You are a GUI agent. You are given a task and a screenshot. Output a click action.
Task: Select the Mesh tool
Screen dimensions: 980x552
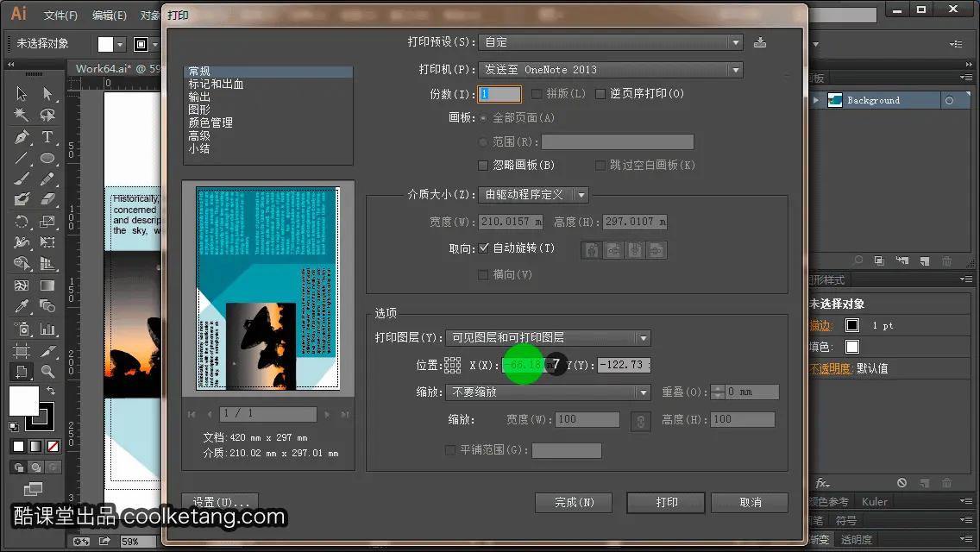pos(22,285)
